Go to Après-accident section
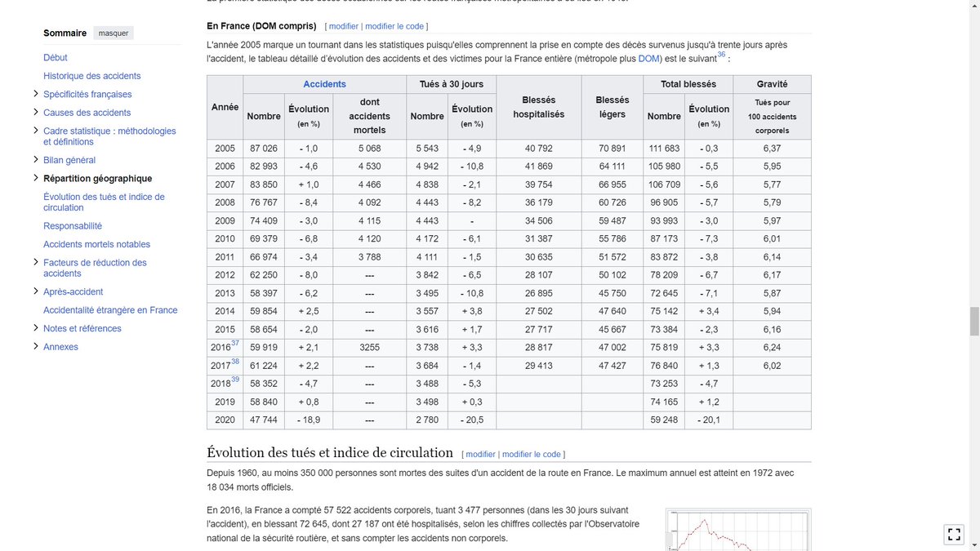Viewport: 980px width, 551px height. click(73, 291)
